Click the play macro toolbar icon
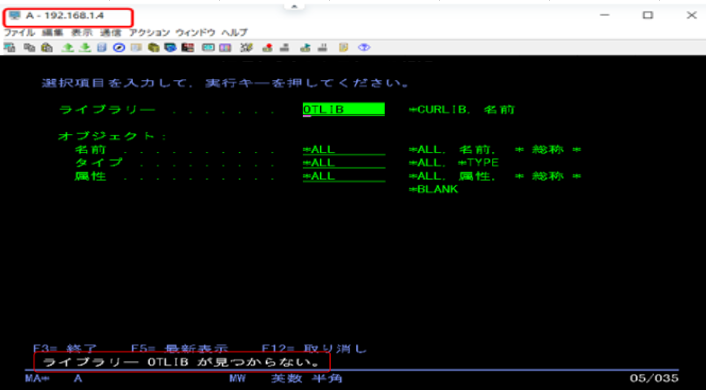This screenshot has height=390, width=706. coord(305,48)
